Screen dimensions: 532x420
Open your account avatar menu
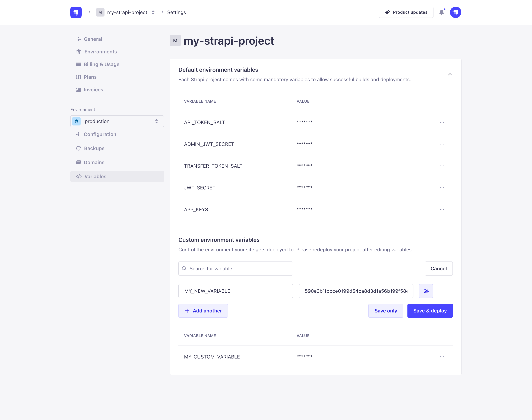(x=456, y=12)
